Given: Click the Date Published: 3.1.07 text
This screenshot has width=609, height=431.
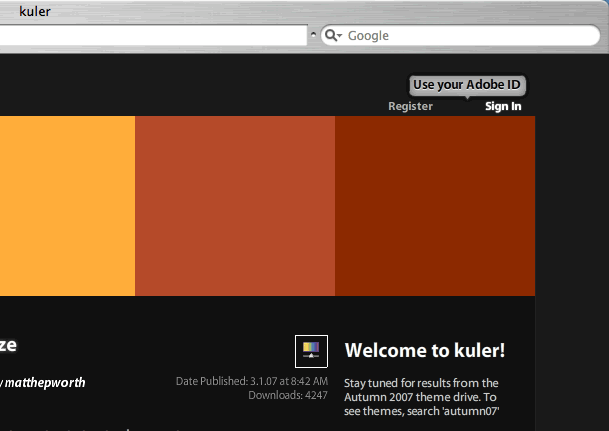Looking at the screenshot, I should click(x=252, y=381).
